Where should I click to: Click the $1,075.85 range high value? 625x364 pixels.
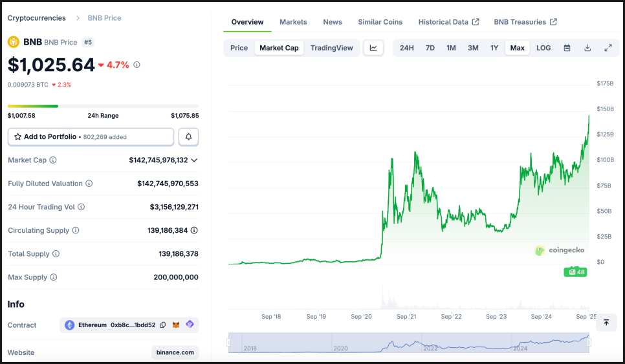[185, 116]
